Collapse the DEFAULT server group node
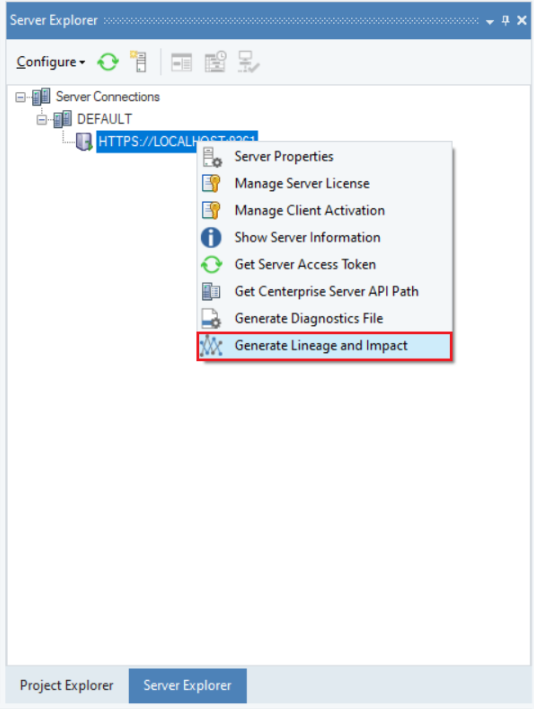Screen dimensions: 534x709 pyautogui.click(x=42, y=119)
